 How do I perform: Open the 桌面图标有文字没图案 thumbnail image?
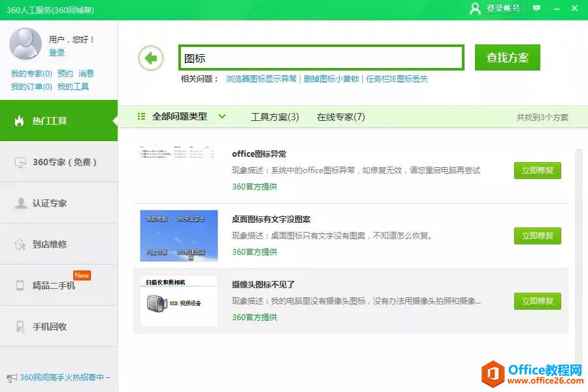point(178,236)
